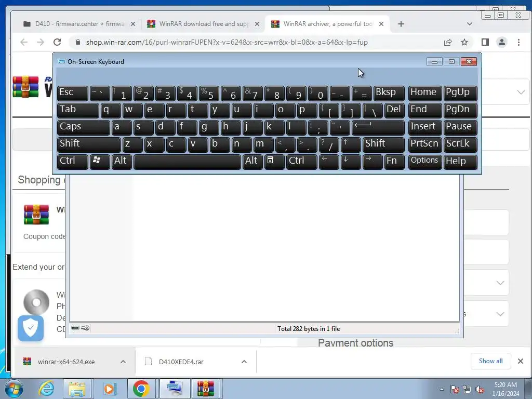
Task: Click the WinRAR status bar key icon
Action: click(85, 328)
